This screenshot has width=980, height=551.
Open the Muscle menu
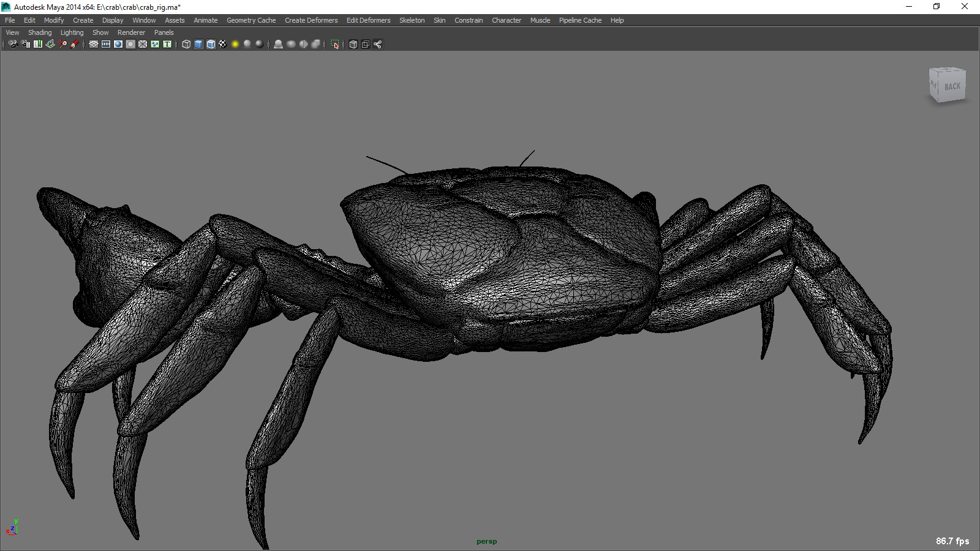click(x=540, y=20)
